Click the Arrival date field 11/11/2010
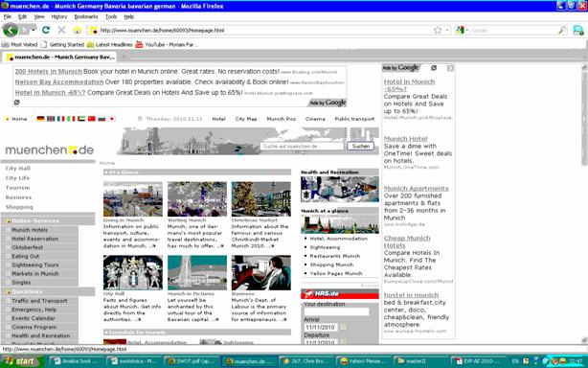Screen dimensions: 588x368 [x=321, y=327]
